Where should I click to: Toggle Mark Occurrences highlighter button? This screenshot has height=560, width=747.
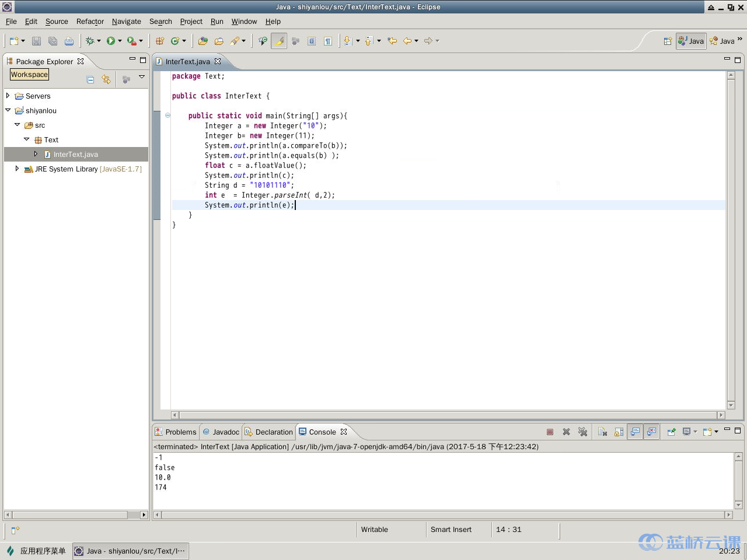279,41
